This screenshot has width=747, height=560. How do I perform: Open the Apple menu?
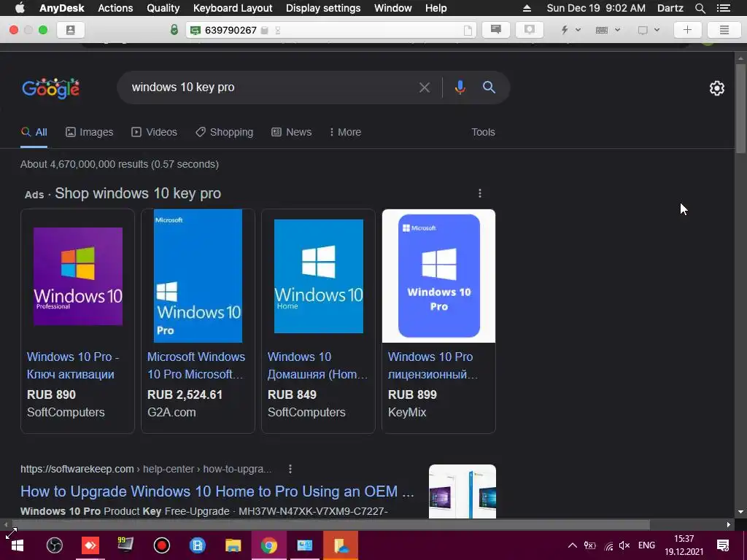(20, 7)
